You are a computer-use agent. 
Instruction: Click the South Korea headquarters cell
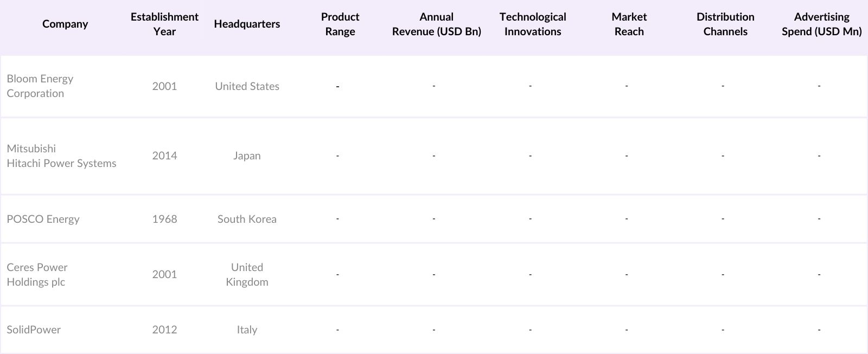pyautogui.click(x=247, y=219)
